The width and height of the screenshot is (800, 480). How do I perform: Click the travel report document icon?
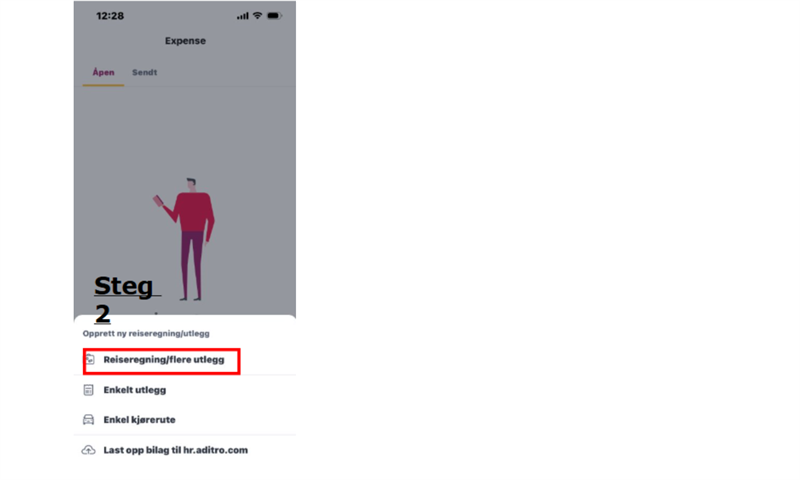[x=90, y=359]
